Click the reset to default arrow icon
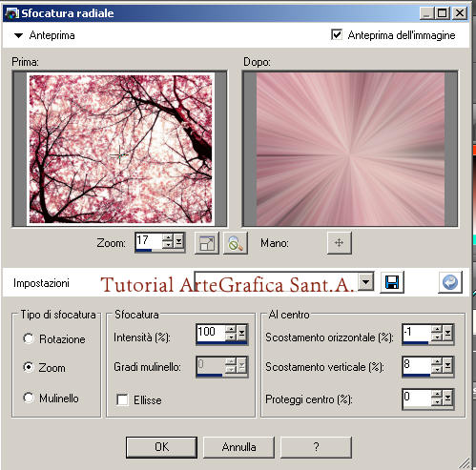The width and height of the screenshot is (476, 470). pyautogui.click(x=450, y=282)
